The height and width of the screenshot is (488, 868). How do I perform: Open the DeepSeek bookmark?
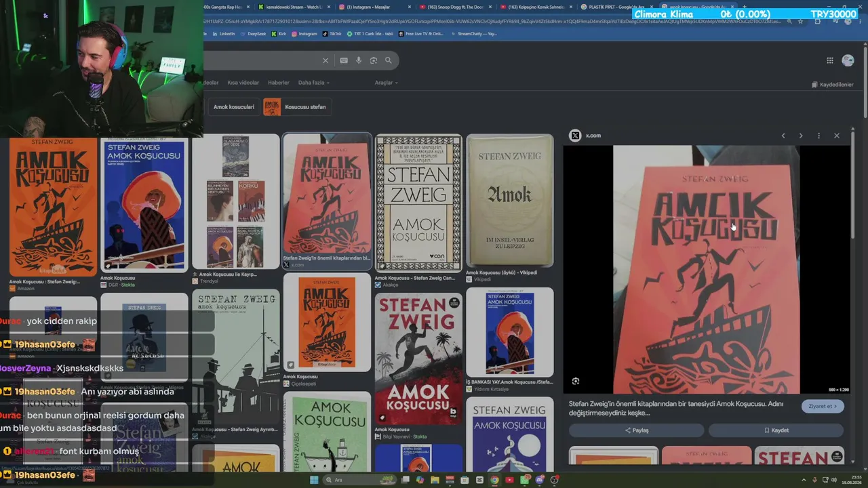point(253,34)
